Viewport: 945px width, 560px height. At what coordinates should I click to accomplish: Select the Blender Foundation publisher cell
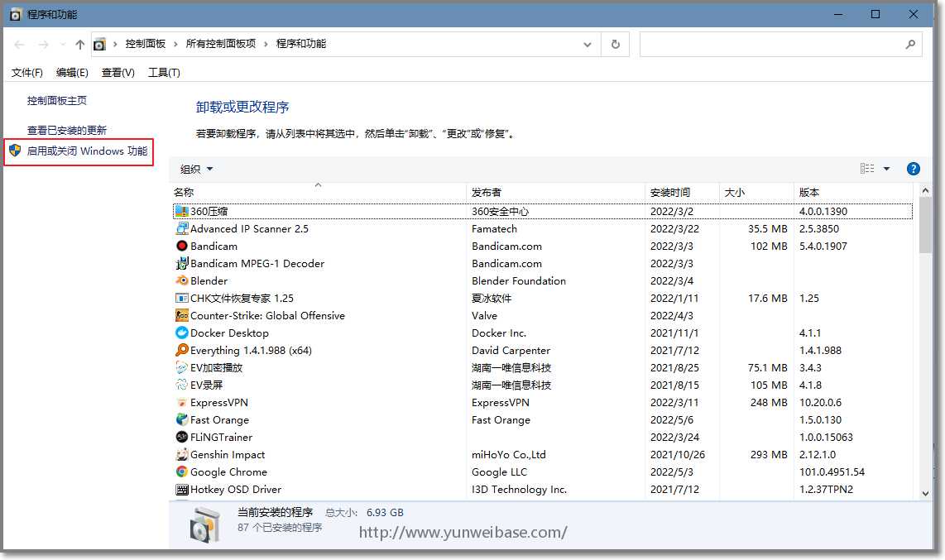coord(519,280)
